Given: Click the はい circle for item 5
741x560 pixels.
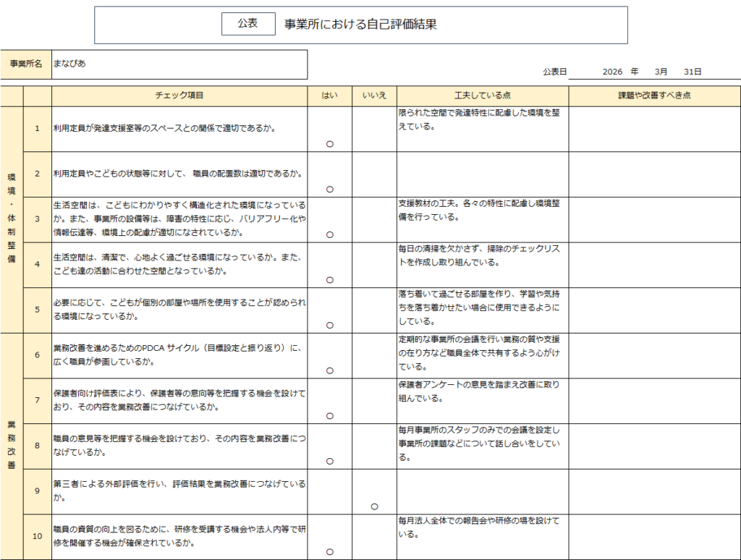Looking at the screenshot, I should pos(329,326).
